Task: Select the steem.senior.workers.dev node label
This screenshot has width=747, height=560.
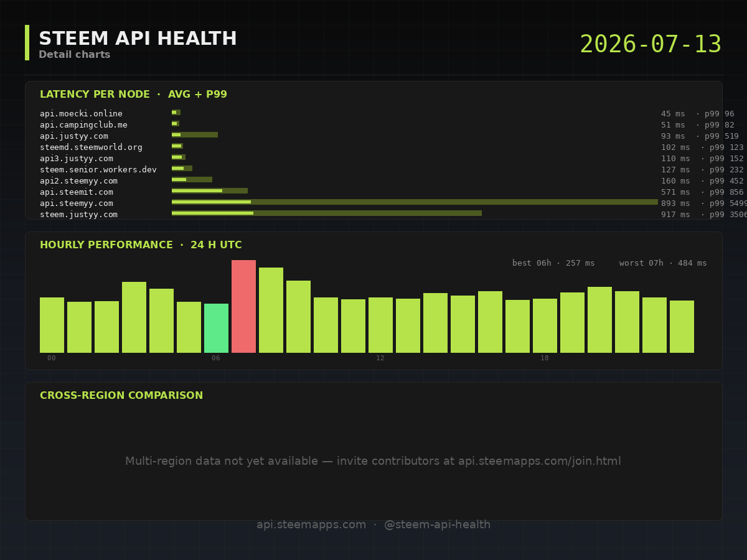Action: pos(98,170)
